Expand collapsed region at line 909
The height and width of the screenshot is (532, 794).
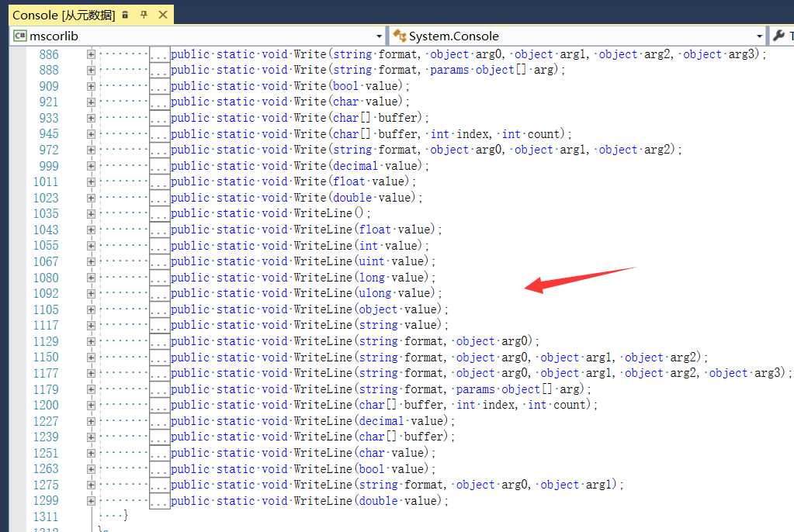91,86
